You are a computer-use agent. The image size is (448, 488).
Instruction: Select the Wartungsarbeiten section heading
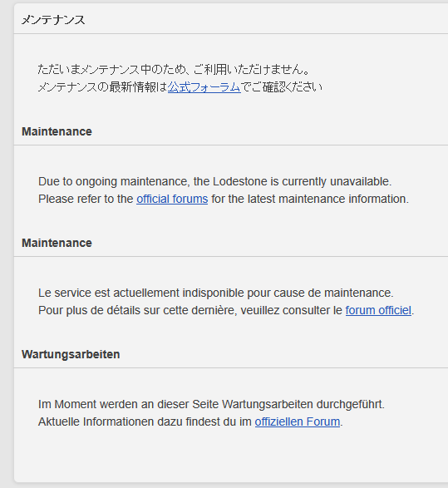[x=71, y=354]
